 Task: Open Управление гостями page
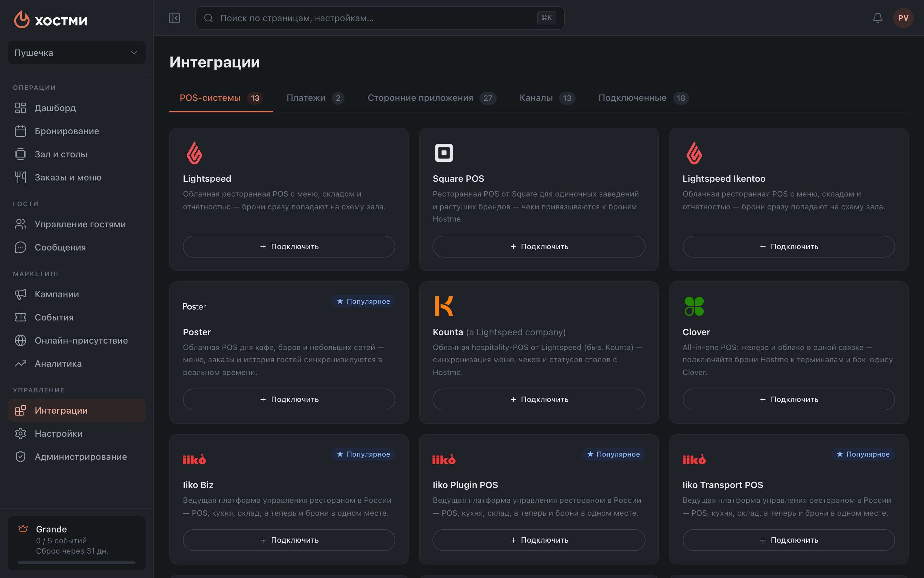coord(76,224)
